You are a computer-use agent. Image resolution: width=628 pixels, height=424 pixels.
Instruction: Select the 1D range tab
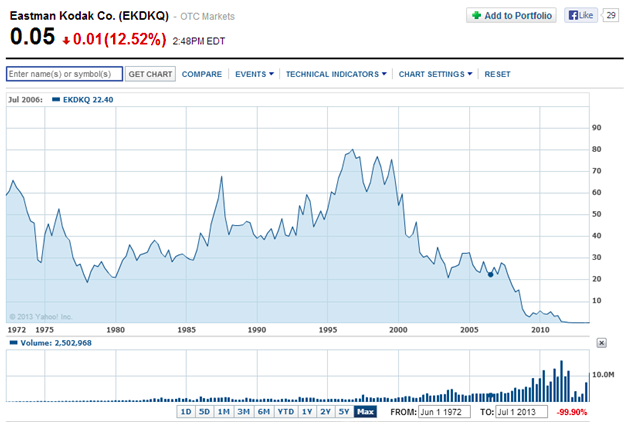pyautogui.click(x=186, y=412)
